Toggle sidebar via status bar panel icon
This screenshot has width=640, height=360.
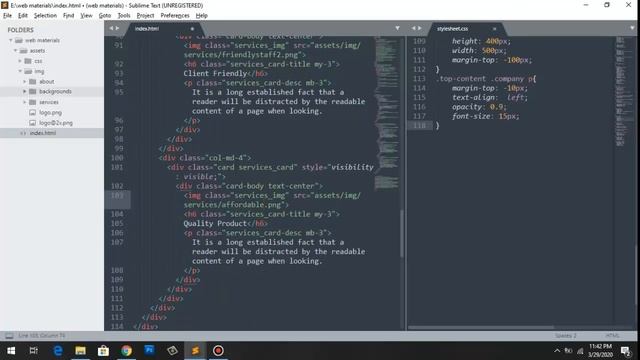9,336
